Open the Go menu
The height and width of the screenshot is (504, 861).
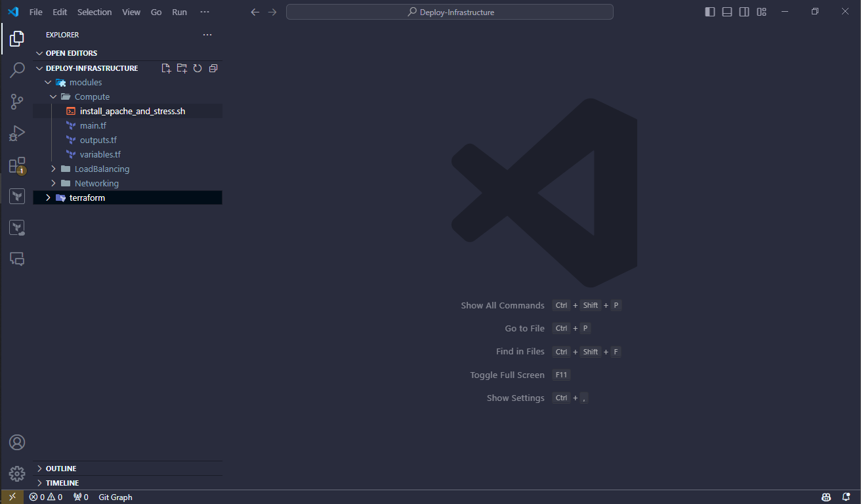pyautogui.click(x=156, y=12)
